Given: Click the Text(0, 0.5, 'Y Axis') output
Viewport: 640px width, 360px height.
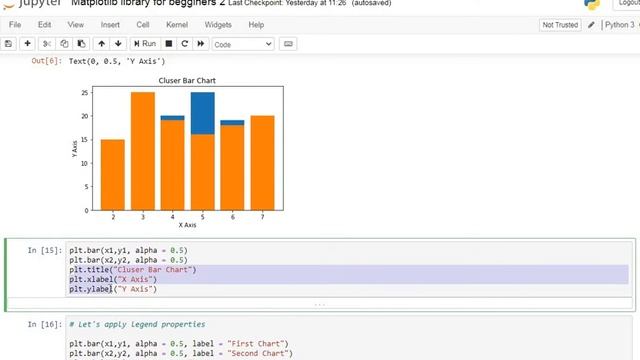Looking at the screenshot, I should (117, 61).
